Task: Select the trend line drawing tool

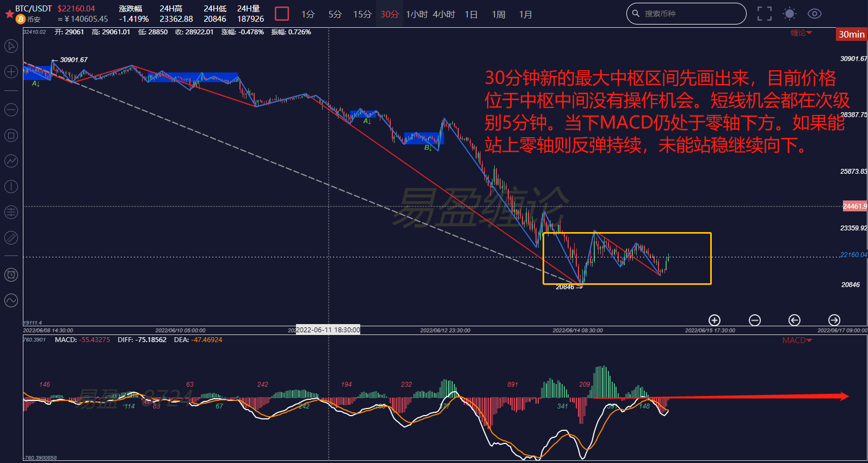Action: coord(11,161)
